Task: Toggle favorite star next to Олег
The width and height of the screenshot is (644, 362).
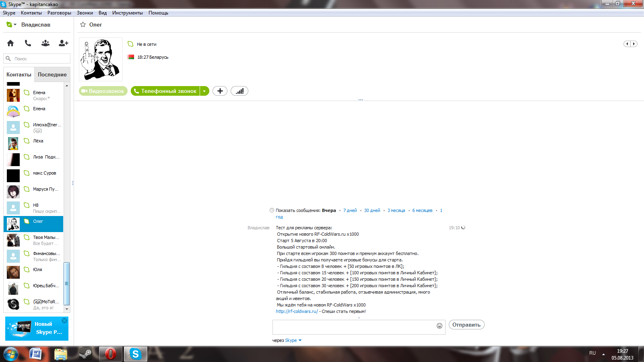Action: 83,25
